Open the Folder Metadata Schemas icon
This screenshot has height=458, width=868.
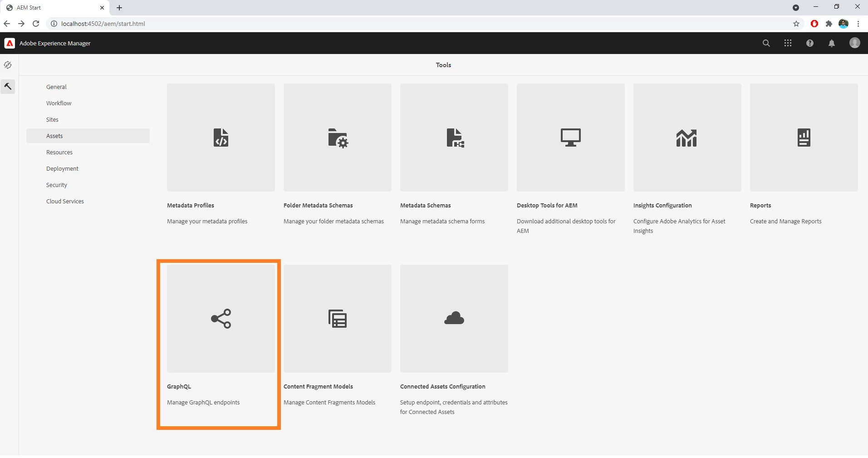coord(338,138)
